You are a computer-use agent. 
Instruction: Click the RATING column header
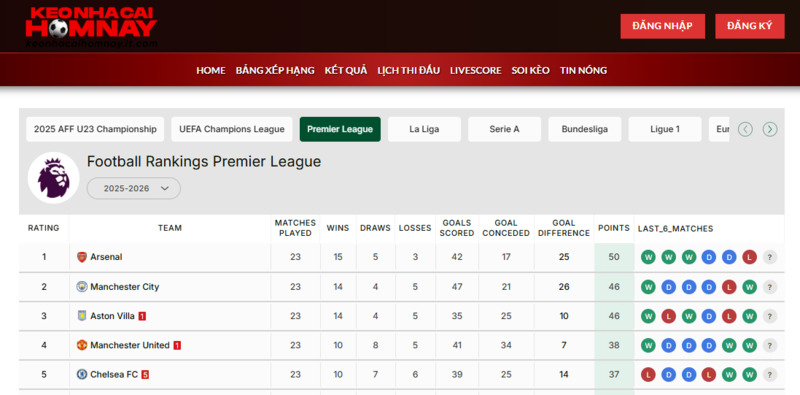click(x=43, y=228)
